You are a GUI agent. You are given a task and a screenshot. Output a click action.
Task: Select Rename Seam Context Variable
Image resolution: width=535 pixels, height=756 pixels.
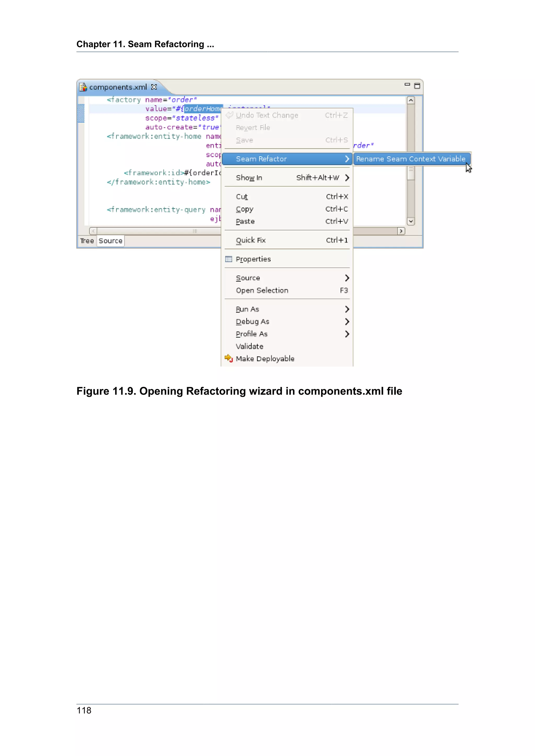click(412, 159)
